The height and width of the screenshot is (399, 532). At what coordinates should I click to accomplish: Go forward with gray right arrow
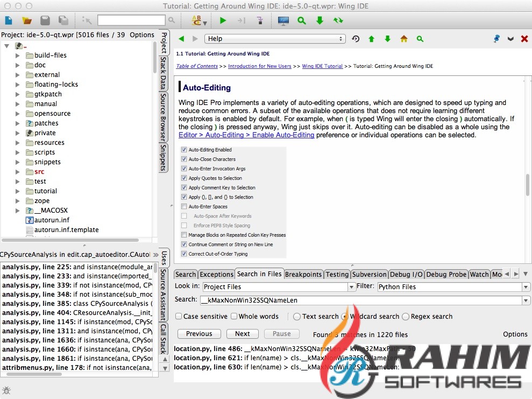click(x=195, y=39)
